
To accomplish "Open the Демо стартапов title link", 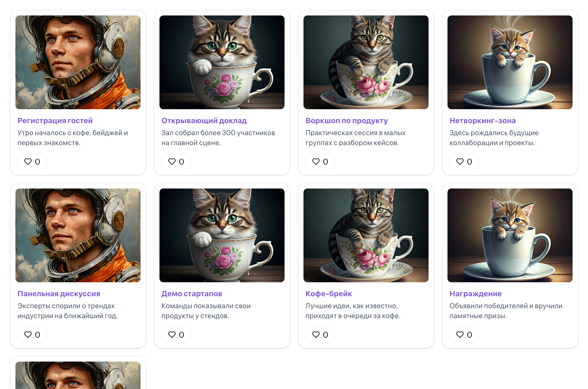I will coord(192,294).
